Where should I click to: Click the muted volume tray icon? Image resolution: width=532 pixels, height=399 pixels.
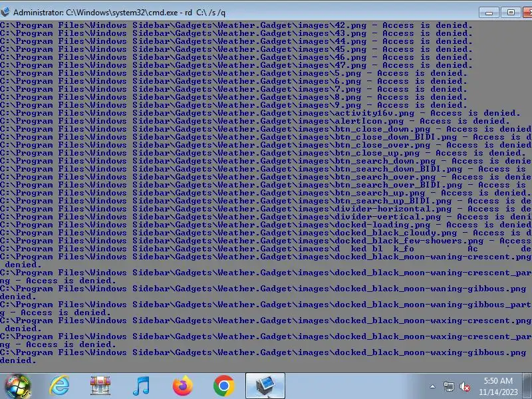pos(464,386)
